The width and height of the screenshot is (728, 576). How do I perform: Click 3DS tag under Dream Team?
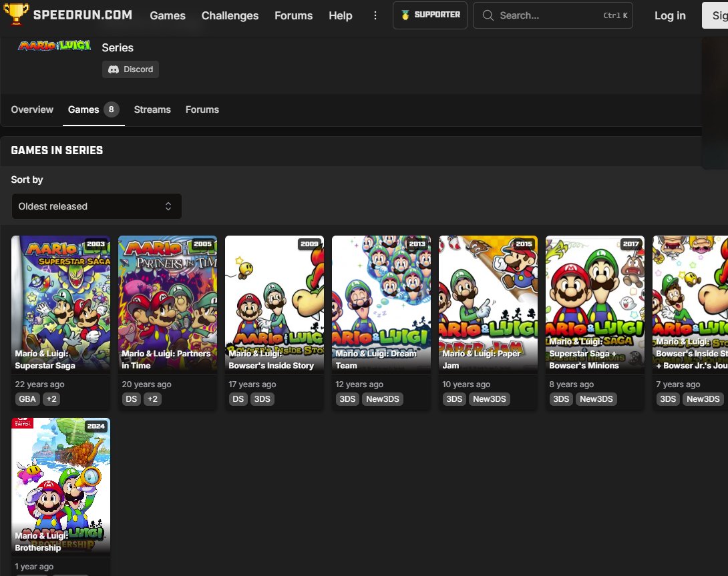[347, 398]
